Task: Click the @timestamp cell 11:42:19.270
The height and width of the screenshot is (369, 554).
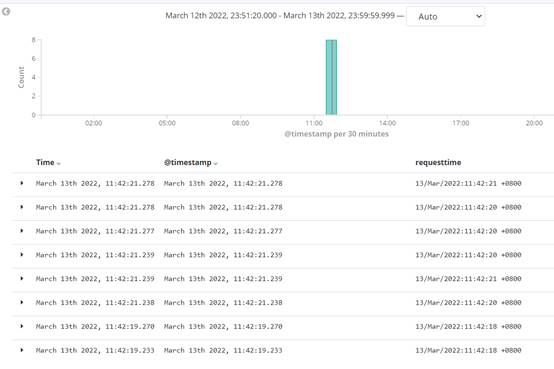Action: 223,327
